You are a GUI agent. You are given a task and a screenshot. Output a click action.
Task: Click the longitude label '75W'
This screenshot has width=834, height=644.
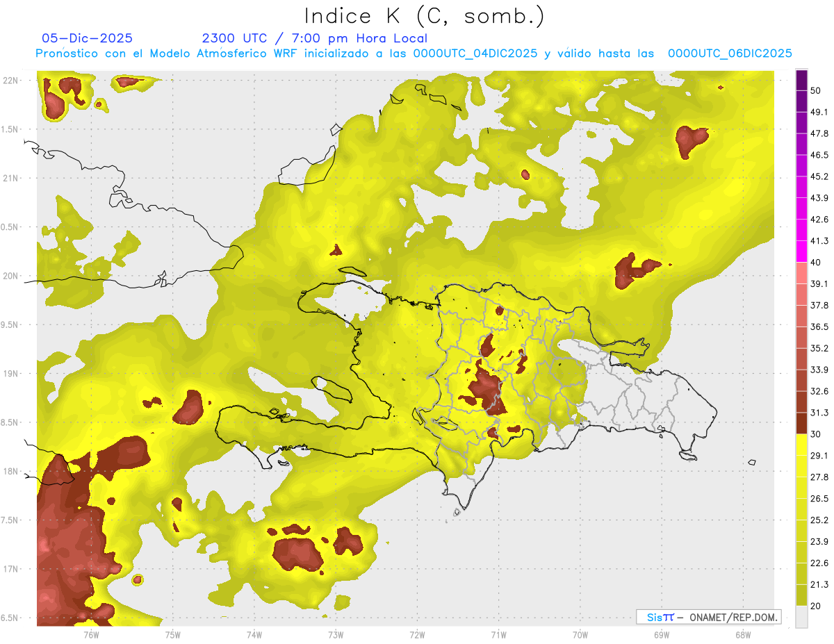pos(173,634)
